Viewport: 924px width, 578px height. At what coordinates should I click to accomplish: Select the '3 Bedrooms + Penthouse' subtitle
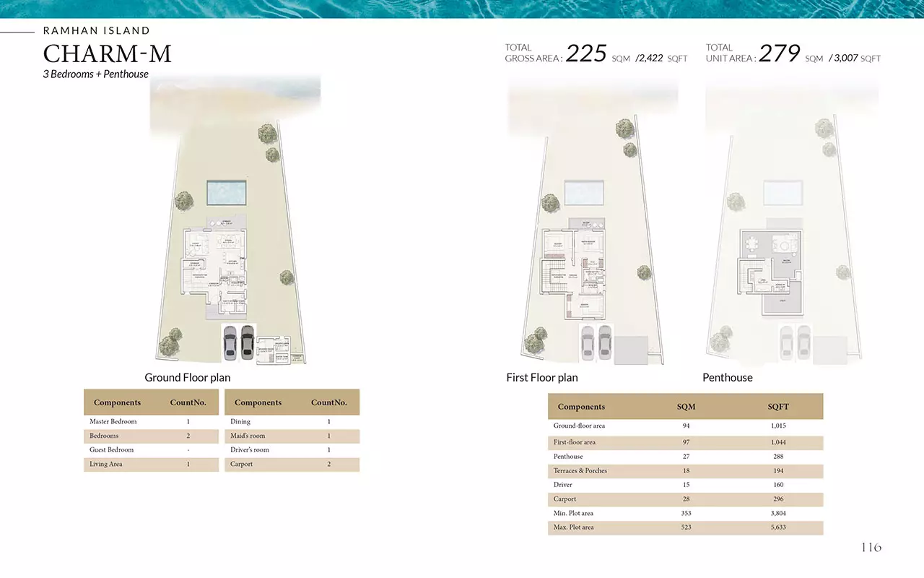[x=96, y=74]
